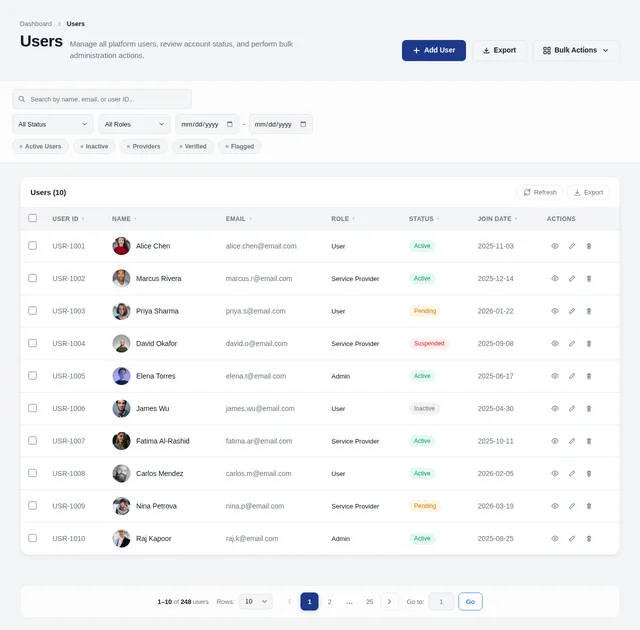Edit Fatima Al-Rashid pencil icon
640x630 pixels.
click(x=572, y=441)
